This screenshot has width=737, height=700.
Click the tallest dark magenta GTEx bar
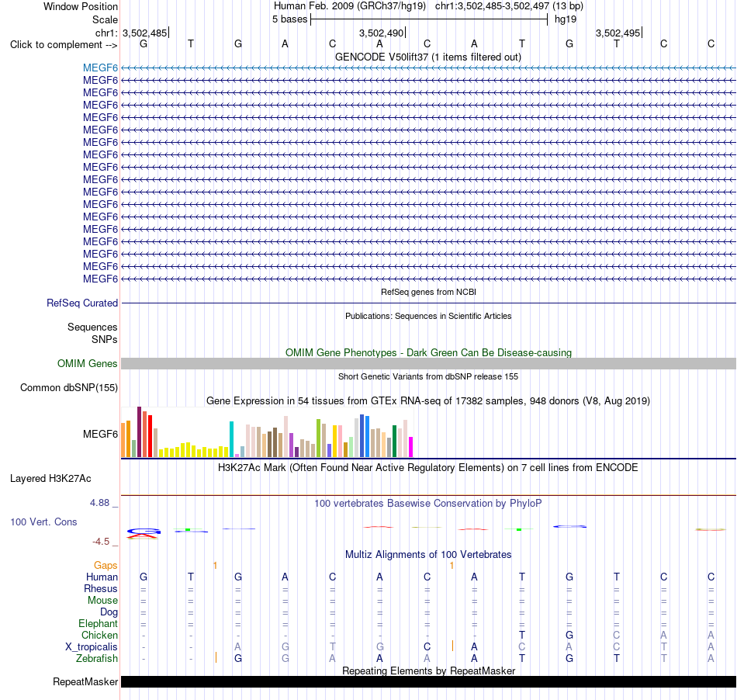[139, 432]
